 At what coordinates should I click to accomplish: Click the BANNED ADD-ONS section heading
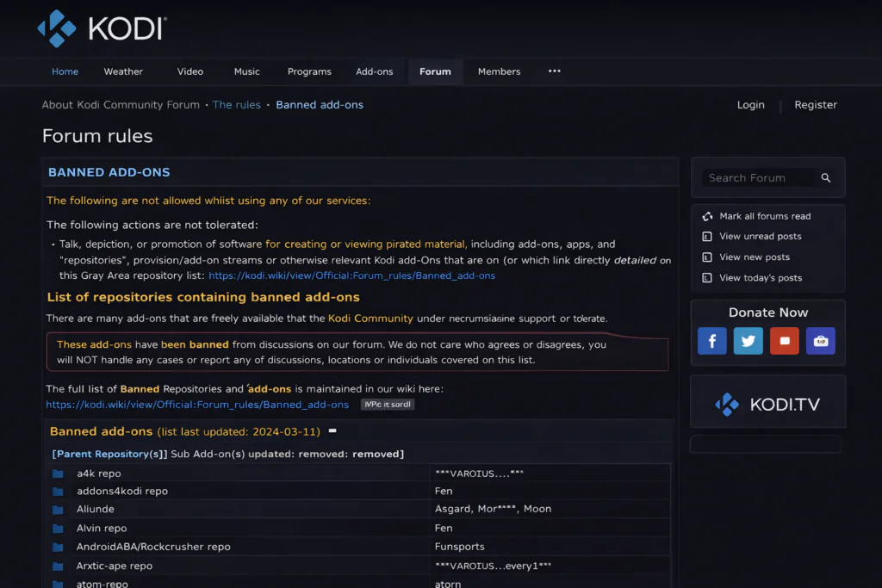[109, 172]
